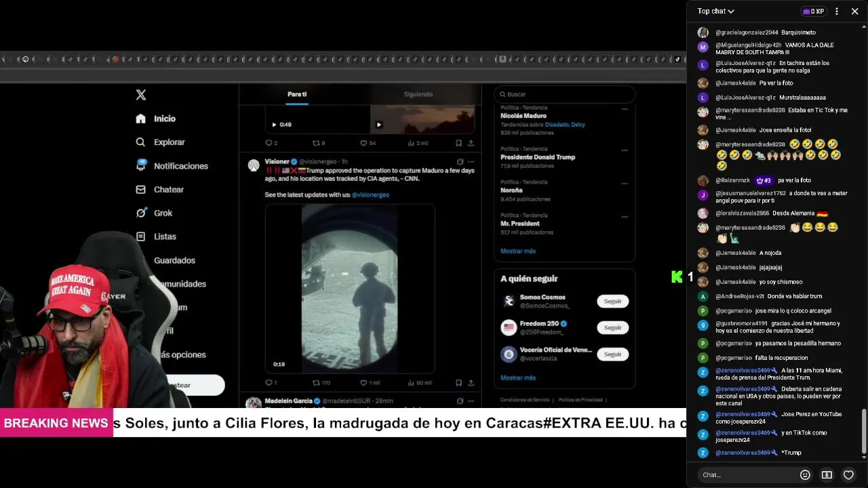Click Mostrar más under trends
The height and width of the screenshot is (488, 868).
coord(518,251)
